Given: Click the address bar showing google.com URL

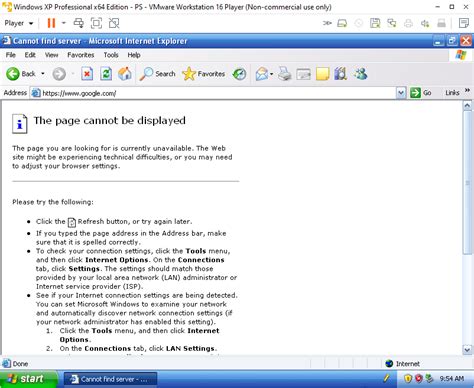Looking at the screenshot, I should coord(213,93).
